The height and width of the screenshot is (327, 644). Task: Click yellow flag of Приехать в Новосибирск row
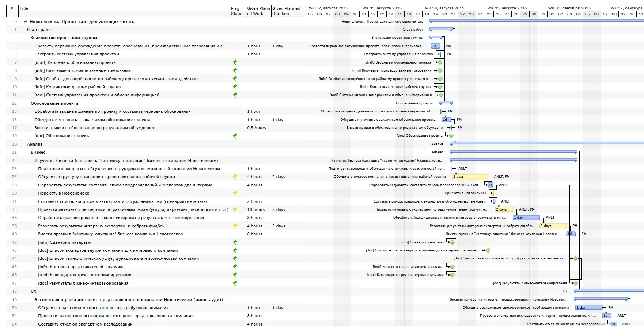tap(235, 193)
